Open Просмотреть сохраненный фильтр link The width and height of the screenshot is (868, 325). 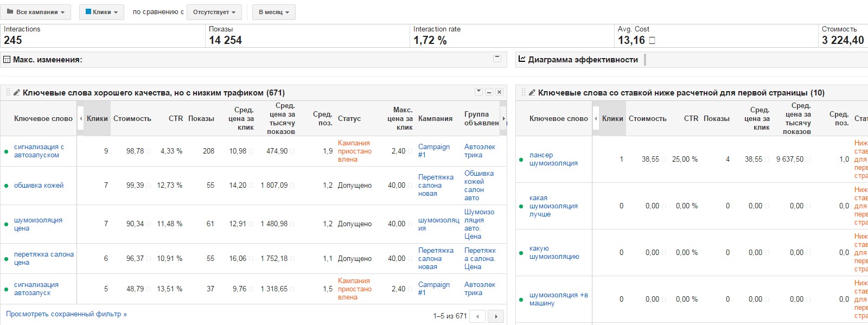[66, 314]
